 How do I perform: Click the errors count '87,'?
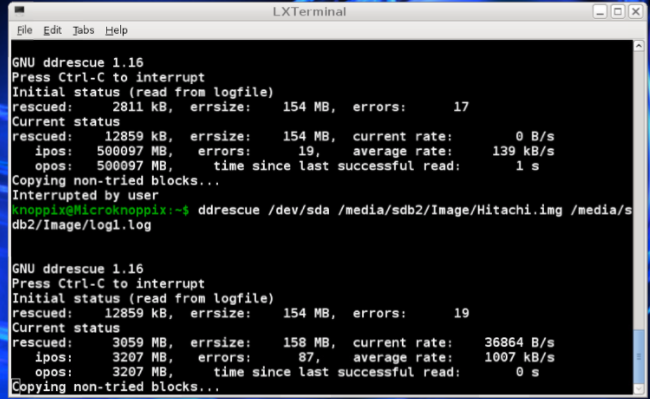309,357
